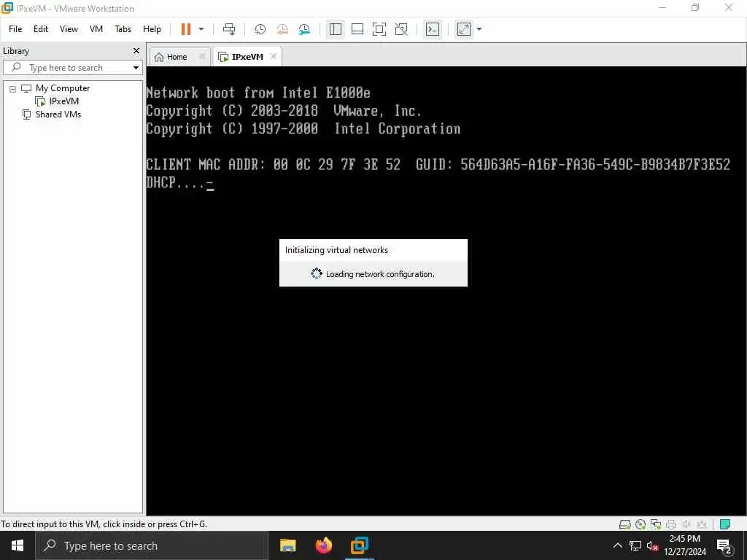Collapse the My Computer tree node
Image resolution: width=747 pixels, height=560 pixels.
tap(13, 88)
